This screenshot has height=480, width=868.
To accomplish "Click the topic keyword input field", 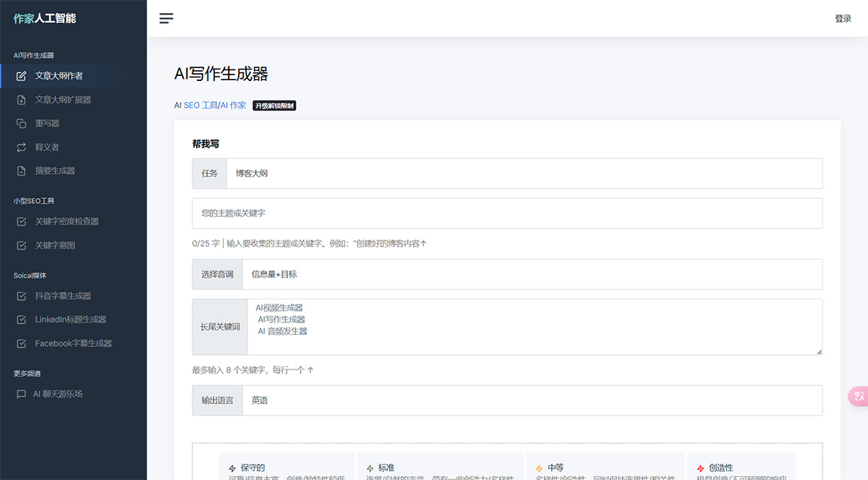I will 506,213.
